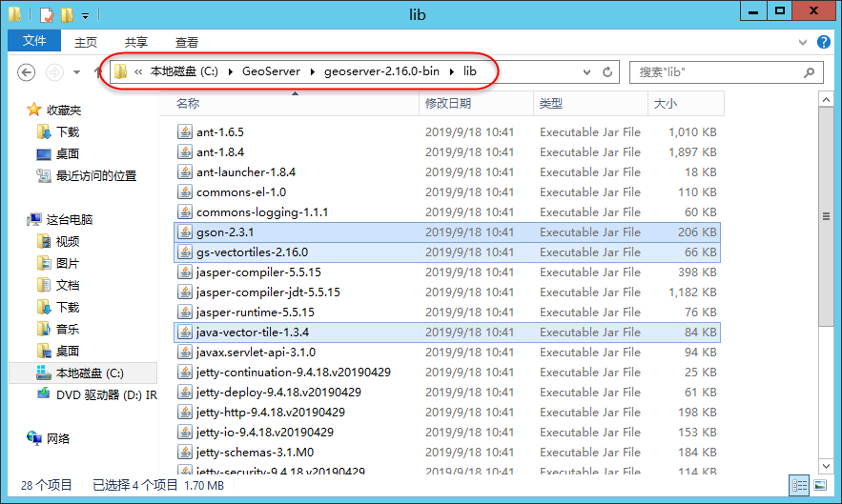Expand the arrow after GeoServer breadcrumb
The image size is (842, 504).
pos(312,71)
